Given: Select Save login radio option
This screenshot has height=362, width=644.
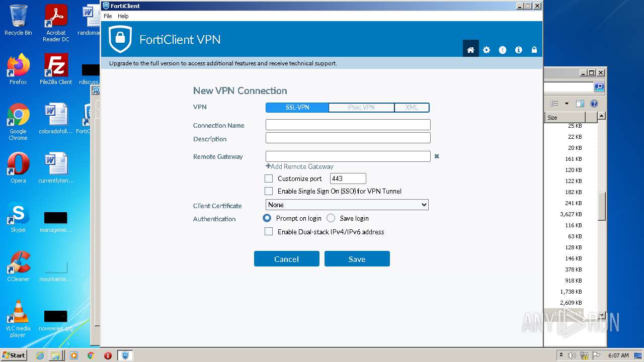Looking at the screenshot, I should pyautogui.click(x=331, y=218).
